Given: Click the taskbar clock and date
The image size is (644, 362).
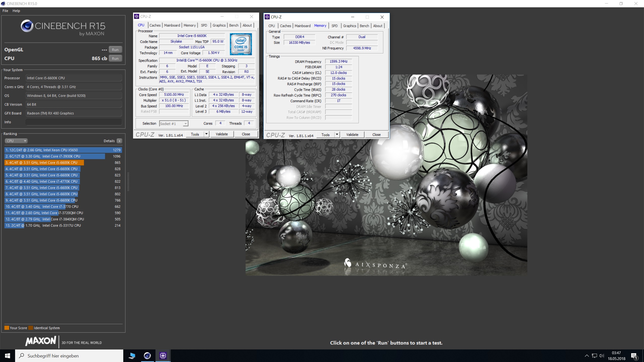Looking at the screenshot, I should pos(617,356).
